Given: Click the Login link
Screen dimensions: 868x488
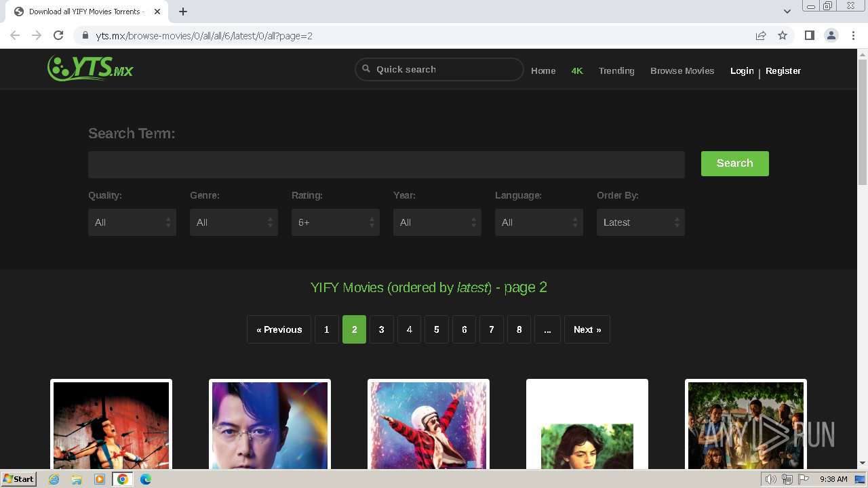Looking at the screenshot, I should coord(742,70).
